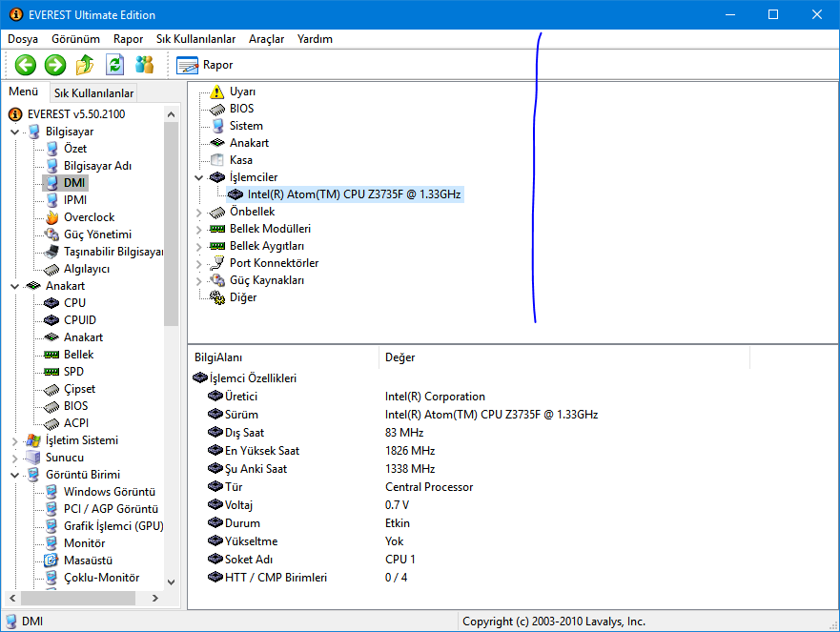The height and width of the screenshot is (632, 840).
Task: Expand the Güç Kaynakları node
Action: [198, 280]
